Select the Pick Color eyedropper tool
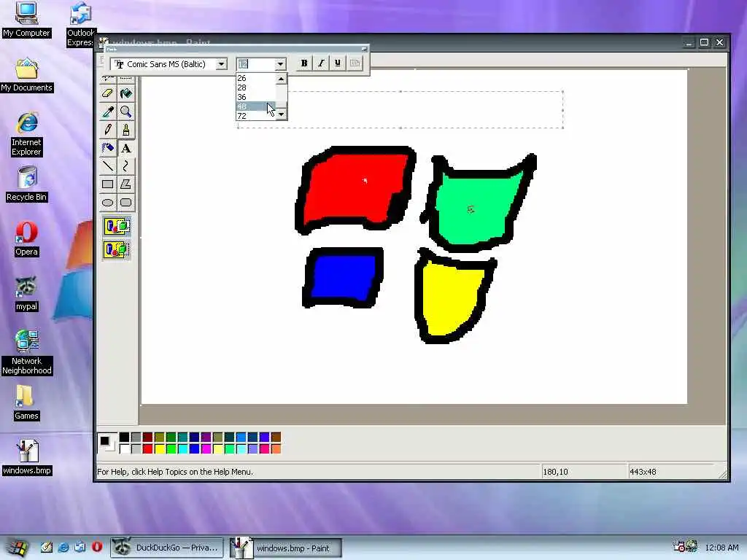Image resolution: width=747 pixels, height=560 pixels. coord(108,112)
